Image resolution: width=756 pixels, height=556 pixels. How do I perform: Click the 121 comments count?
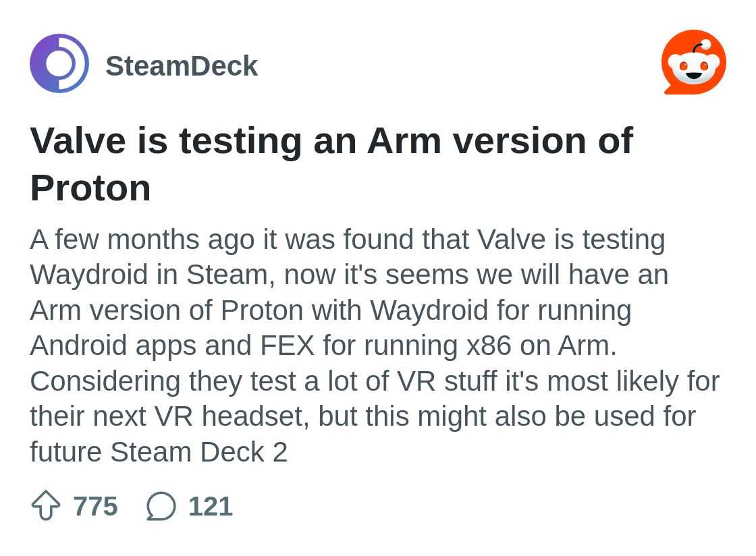(x=211, y=506)
